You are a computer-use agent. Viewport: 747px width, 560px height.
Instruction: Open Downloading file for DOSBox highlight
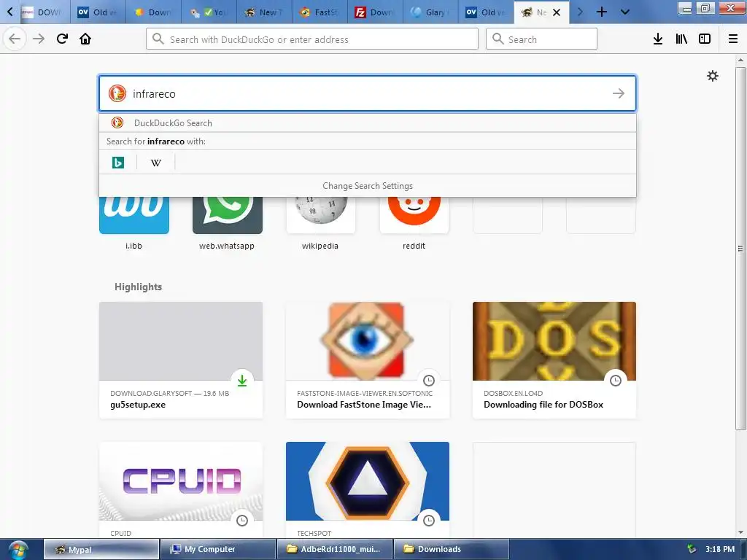pyautogui.click(x=554, y=360)
